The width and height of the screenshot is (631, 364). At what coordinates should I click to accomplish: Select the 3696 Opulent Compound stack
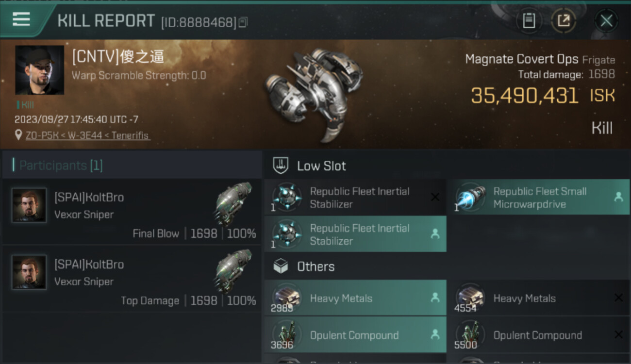[355, 335]
